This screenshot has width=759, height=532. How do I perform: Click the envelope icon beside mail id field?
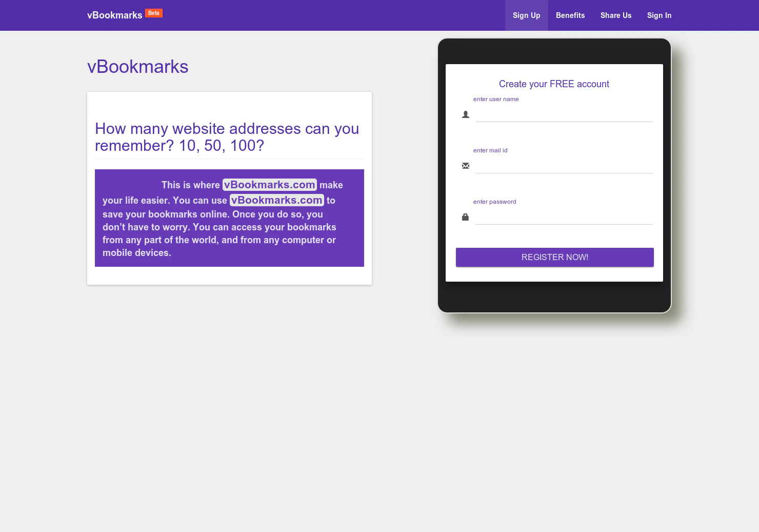(465, 166)
